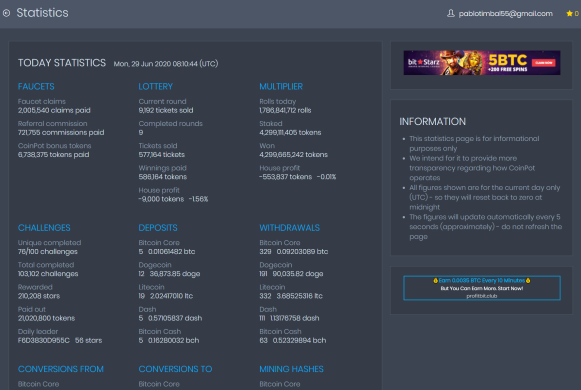Click the Completed rounds label
The height and width of the screenshot is (390, 581).
170,124
